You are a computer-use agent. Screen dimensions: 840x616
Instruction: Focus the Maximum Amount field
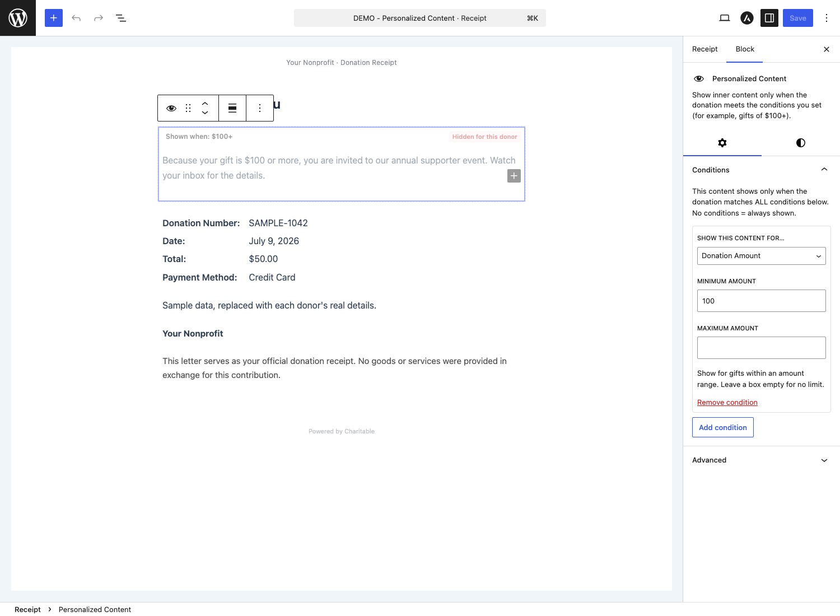tap(762, 348)
